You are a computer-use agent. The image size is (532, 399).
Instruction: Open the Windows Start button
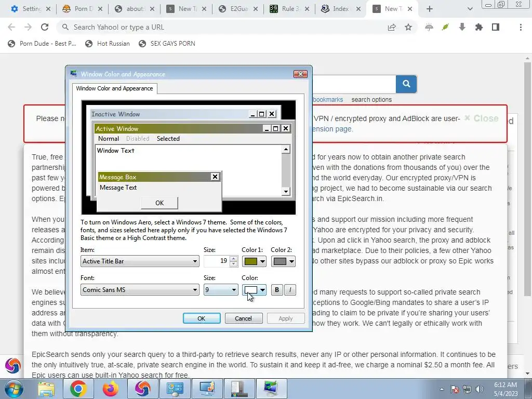13,389
